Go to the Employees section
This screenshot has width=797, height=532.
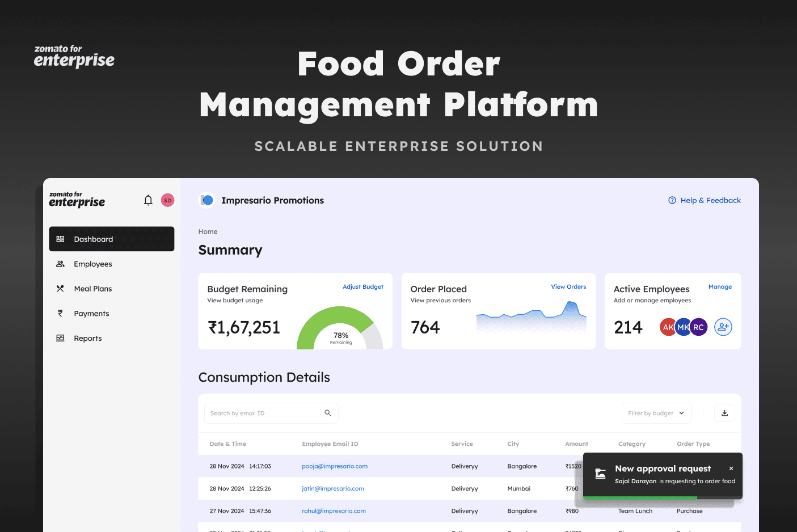[x=112, y=264]
